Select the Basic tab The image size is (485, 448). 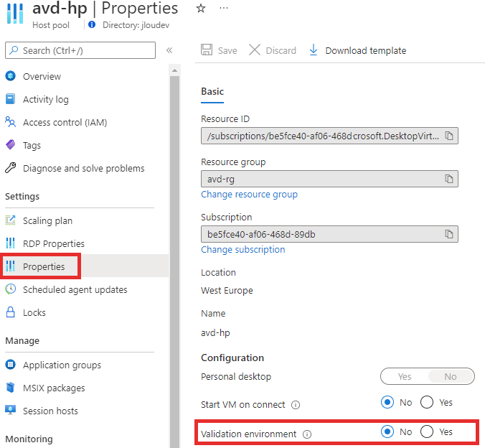[212, 92]
